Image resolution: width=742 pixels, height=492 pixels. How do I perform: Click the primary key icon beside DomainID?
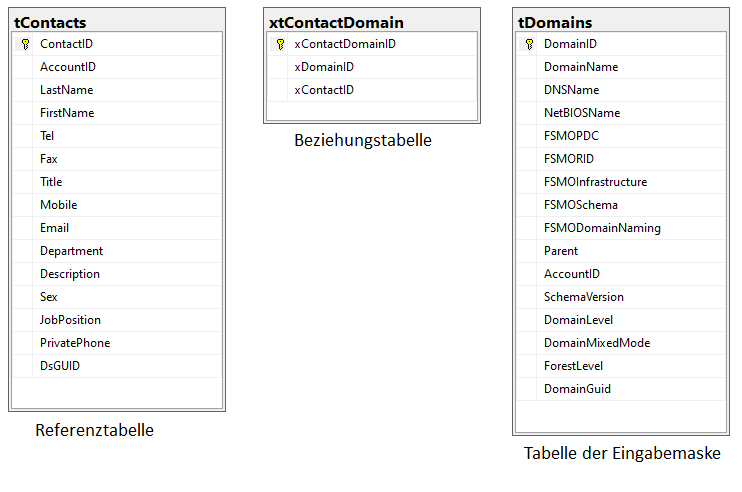pos(530,44)
